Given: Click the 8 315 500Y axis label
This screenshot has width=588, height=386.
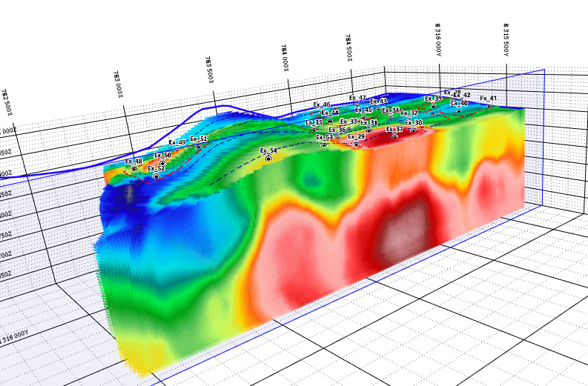Looking at the screenshot, I should pyautogui.click(x=506, y=40).
